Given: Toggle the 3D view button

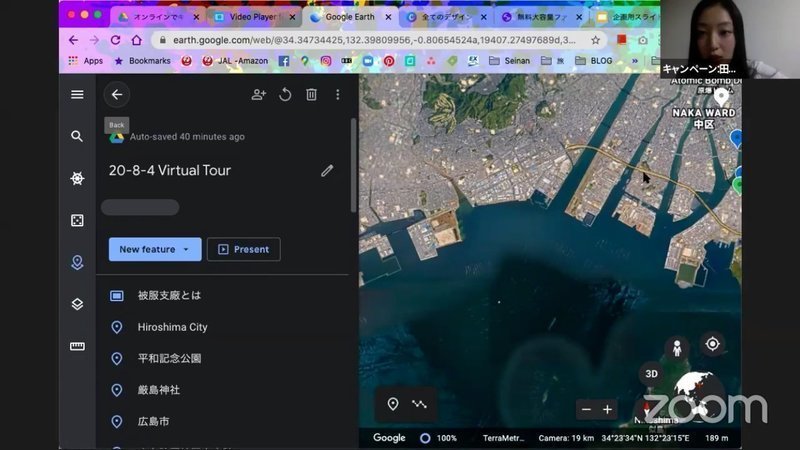Looking at the screenshot, I should [x=651, y=374].
